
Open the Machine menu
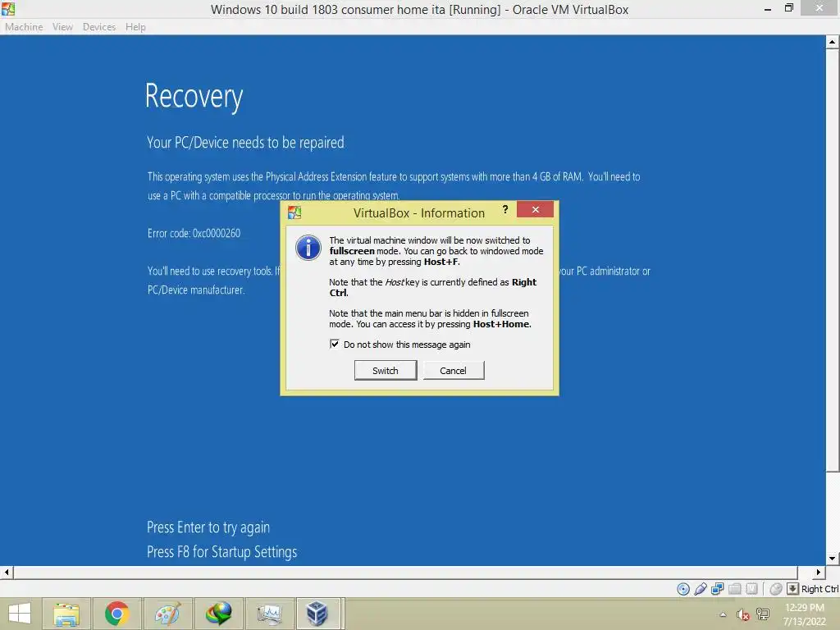pos(24,27)
